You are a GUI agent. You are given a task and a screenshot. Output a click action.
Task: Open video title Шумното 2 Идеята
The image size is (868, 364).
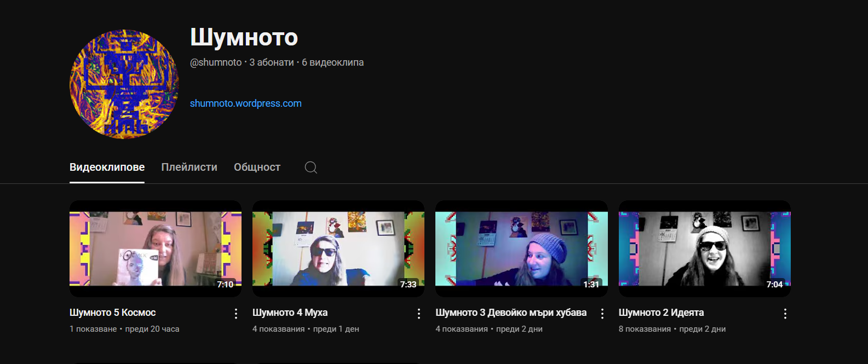click(x=661, y=313)
